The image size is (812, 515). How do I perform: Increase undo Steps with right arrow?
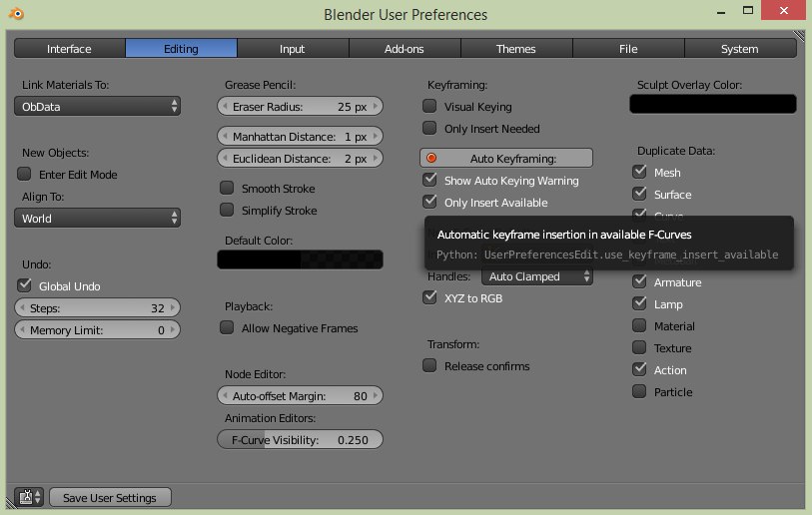pos(173,307)
